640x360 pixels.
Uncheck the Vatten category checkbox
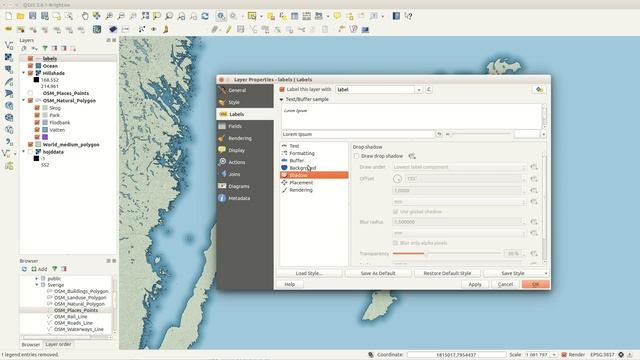37,130
